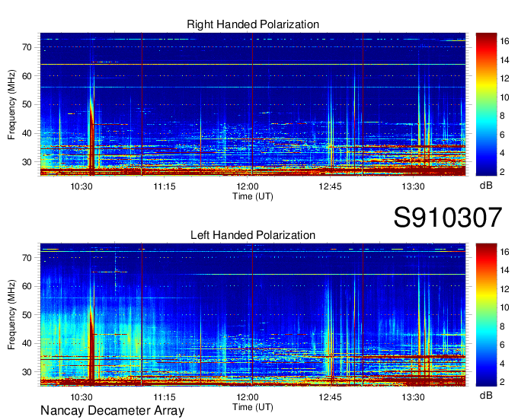Click the 8 dB label on the bottom colorbar
The width and height of the screenshot is (518, 420).
click(x=502, y=326)
